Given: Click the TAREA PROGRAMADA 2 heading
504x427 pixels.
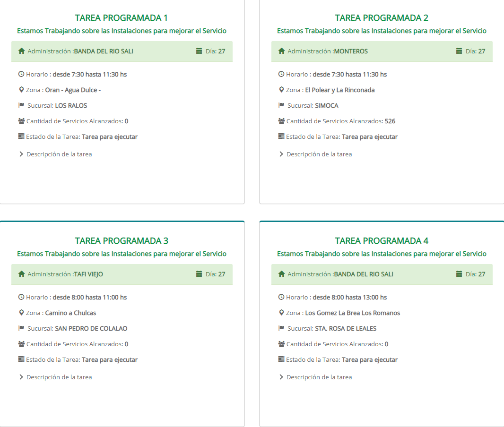Looking at the screenshot, I should [382, 18].
